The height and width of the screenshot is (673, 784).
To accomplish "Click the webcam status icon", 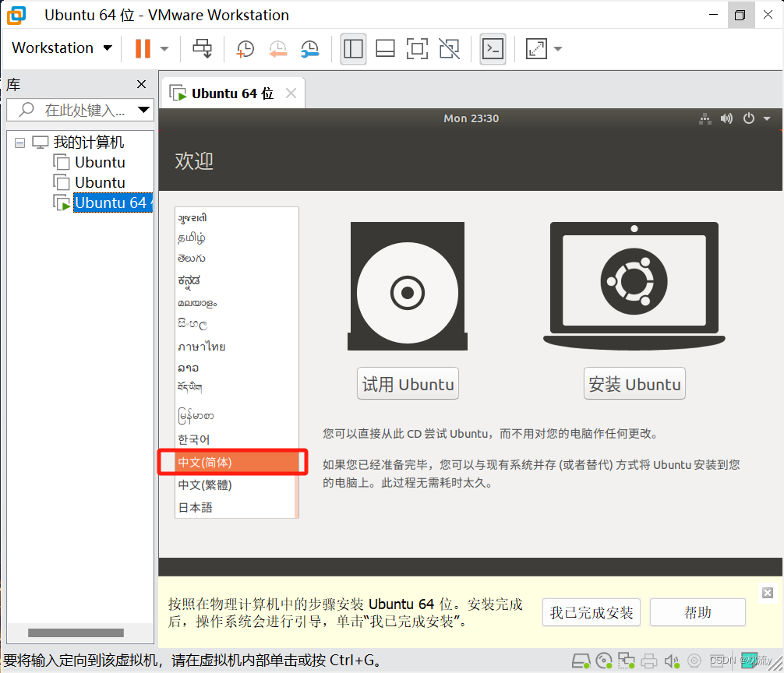I will tap(694, 661).
